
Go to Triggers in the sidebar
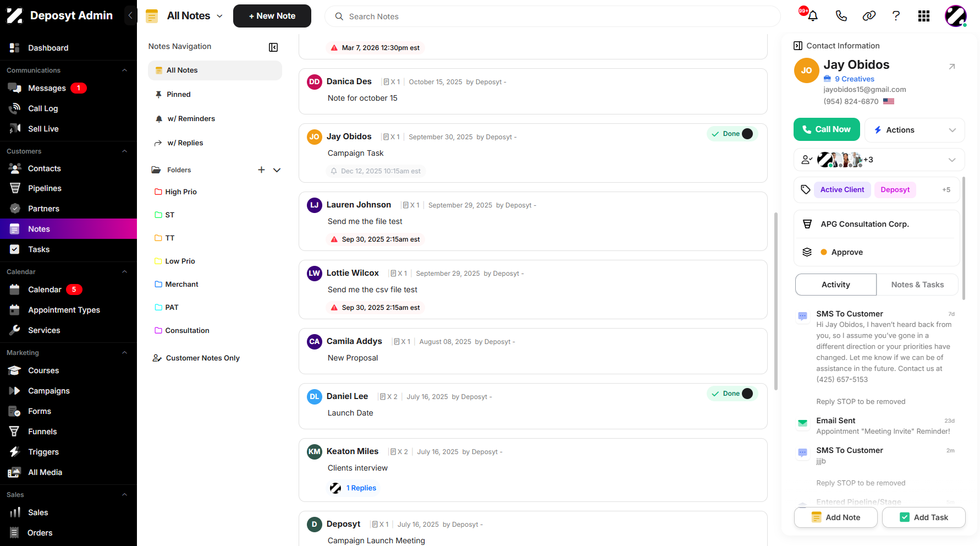(x=43, y=452)
